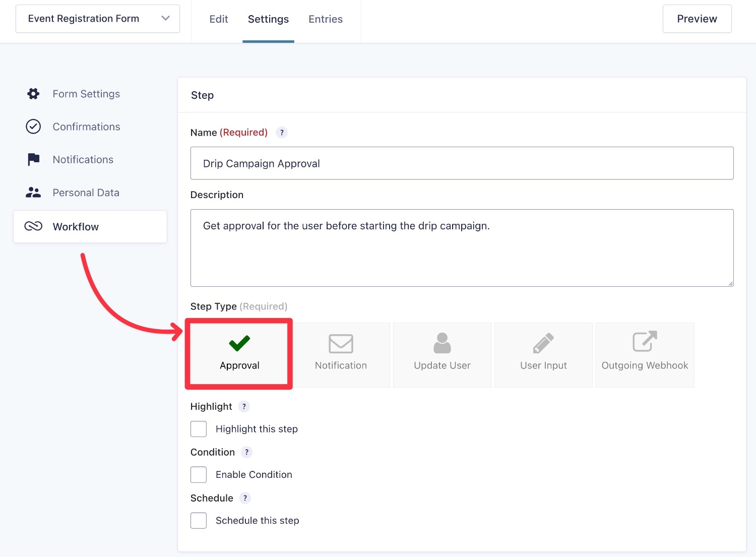Select the User Input pencil icon

point(543,344)
